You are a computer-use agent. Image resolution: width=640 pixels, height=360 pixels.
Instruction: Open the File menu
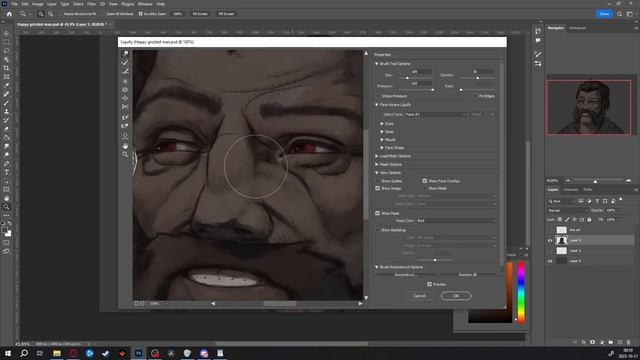[x=15, y=4]
